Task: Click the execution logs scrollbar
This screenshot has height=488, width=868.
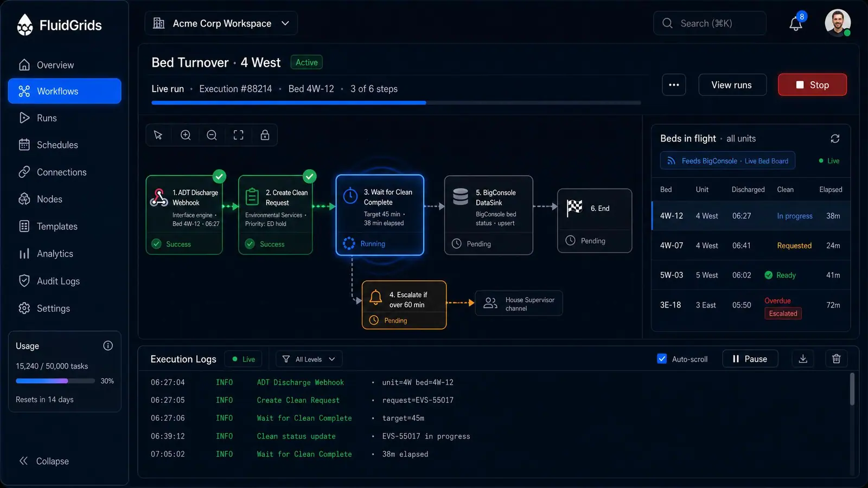Action: pyautogui.click(x=852, y=388)
